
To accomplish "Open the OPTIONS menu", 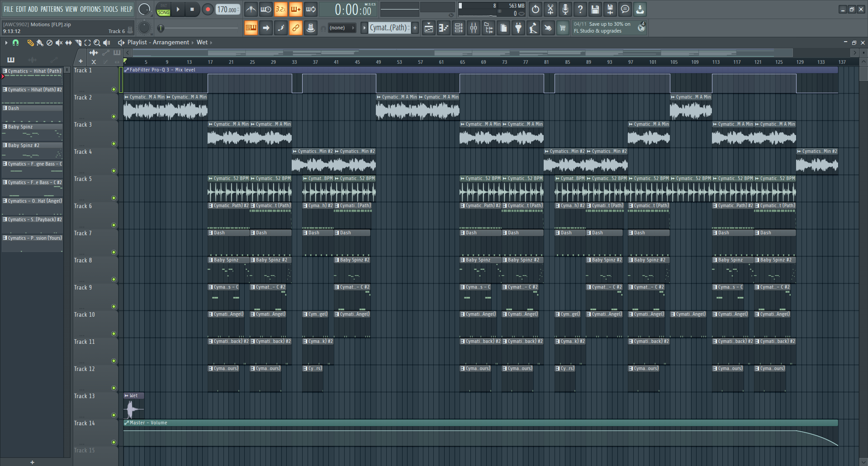I will pyautogui.click(x=90, y=9).
